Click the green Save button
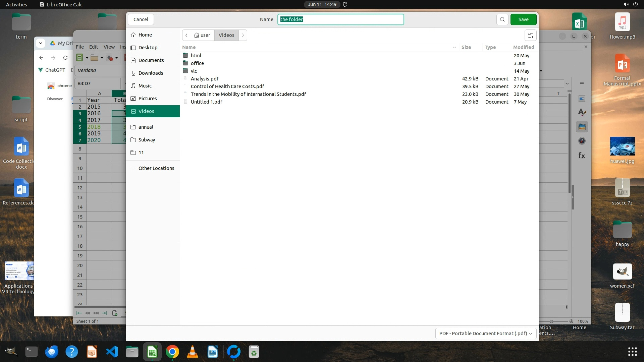The image size is (644, 362). pos(523,19)
